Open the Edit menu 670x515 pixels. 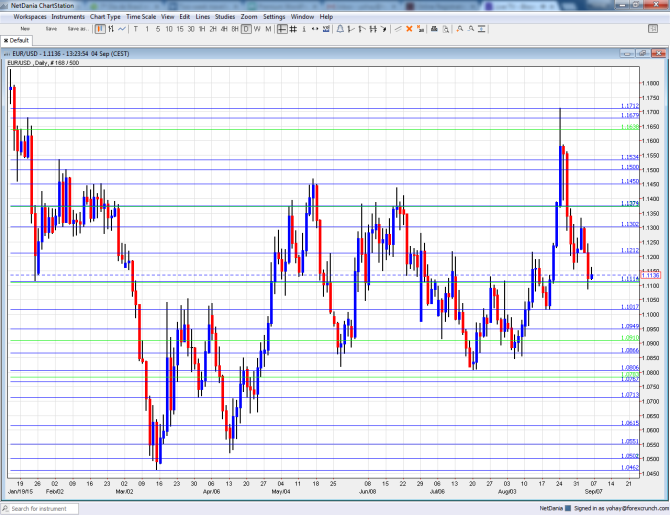[x=185, y=17]
